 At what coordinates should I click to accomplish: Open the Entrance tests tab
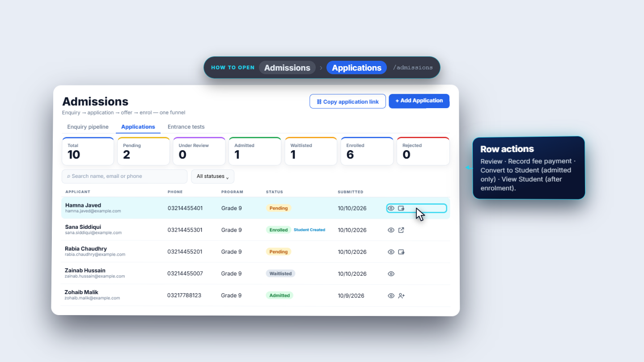click(186, 127)
